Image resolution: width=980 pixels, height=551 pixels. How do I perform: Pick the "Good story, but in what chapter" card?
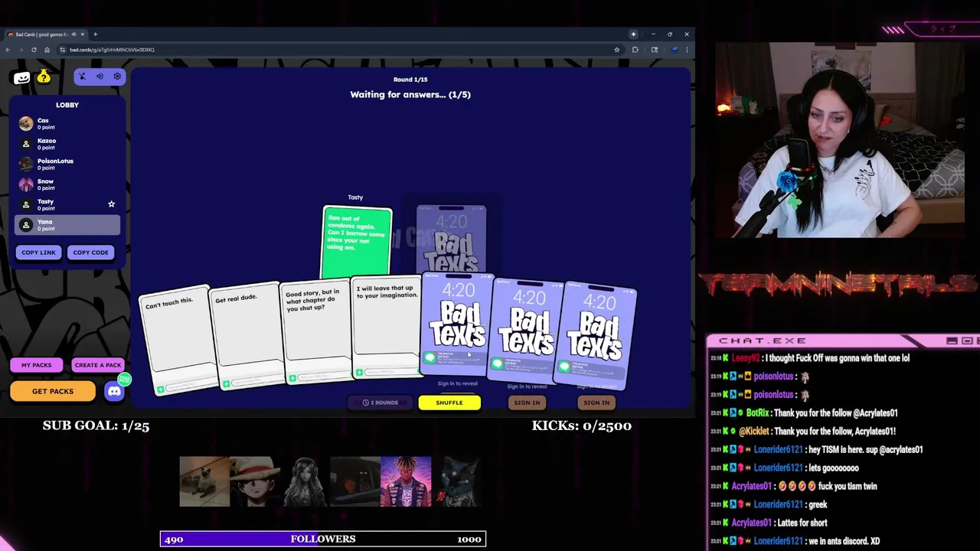(x=317, y=333)
